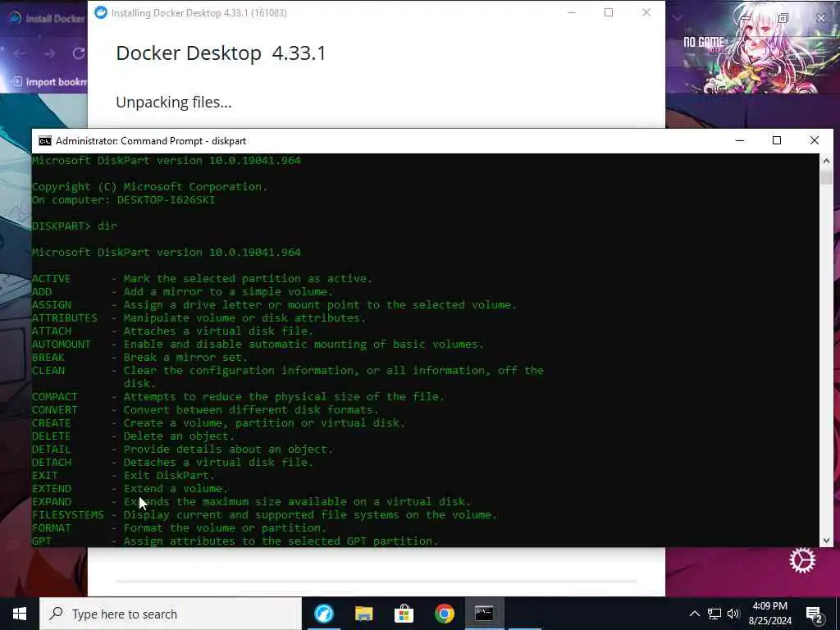The height and width of the screenshot is (630, 840).
Task: Open the volume tray icon
Action: pos(733,614)
